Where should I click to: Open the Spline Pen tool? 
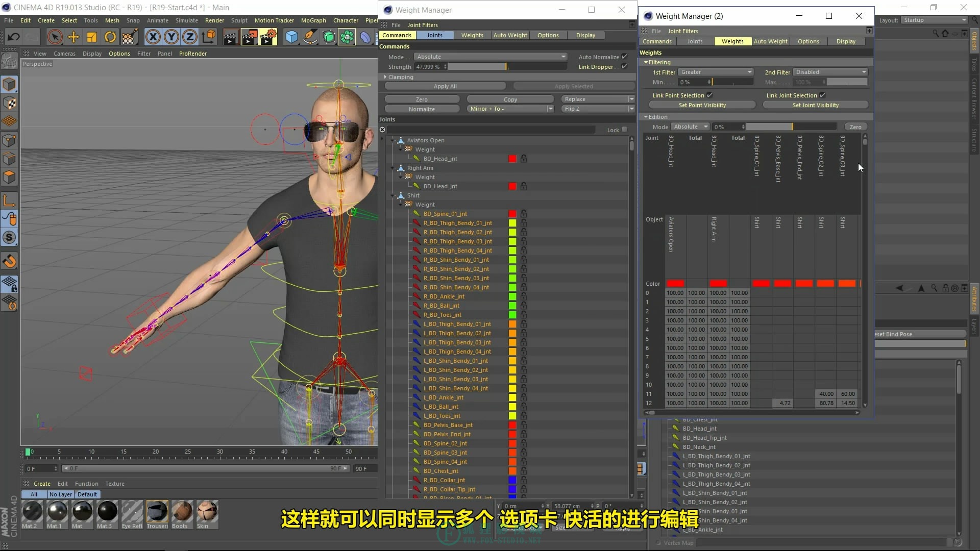click(310, 37)
